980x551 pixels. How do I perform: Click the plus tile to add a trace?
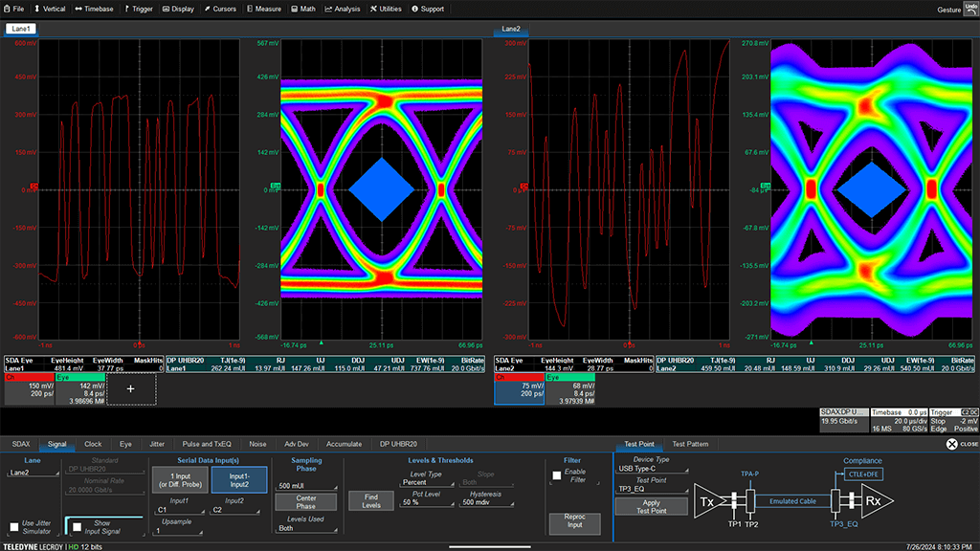131,388
